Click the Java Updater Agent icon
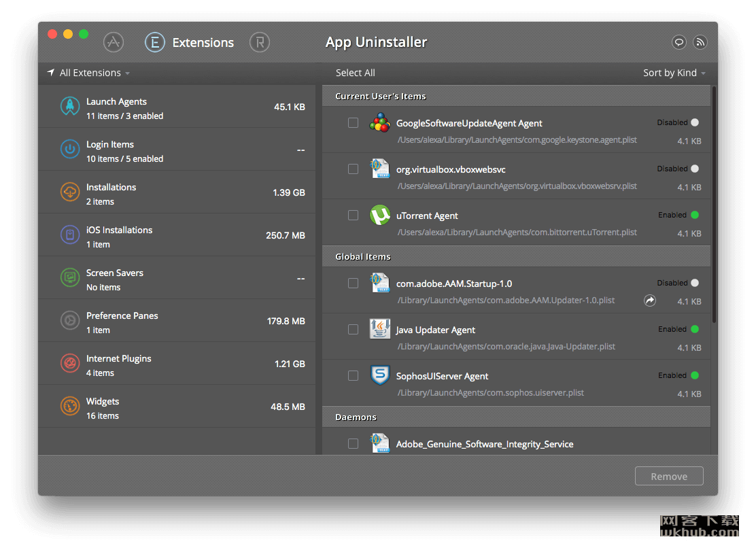This screenshot has width=756, height=550. (380, 329)
